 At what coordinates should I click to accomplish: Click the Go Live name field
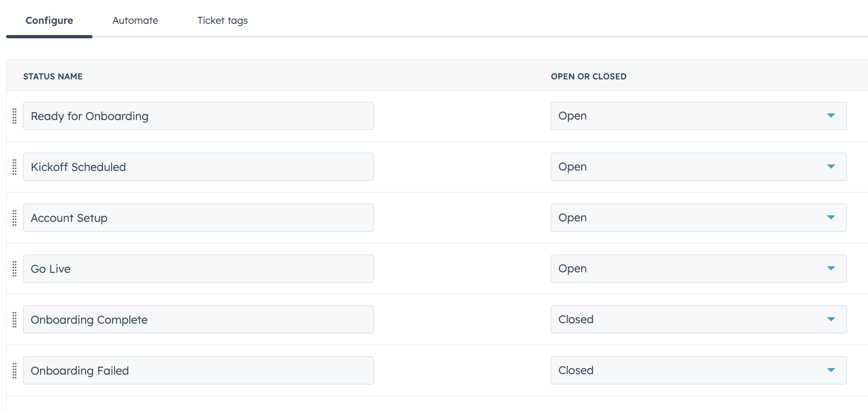[x=199, y=268]
